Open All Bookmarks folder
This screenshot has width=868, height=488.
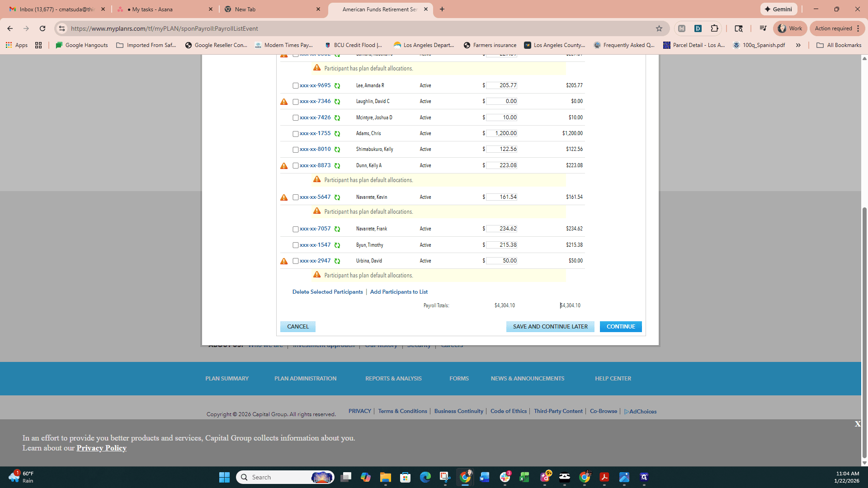coord(839,45)
